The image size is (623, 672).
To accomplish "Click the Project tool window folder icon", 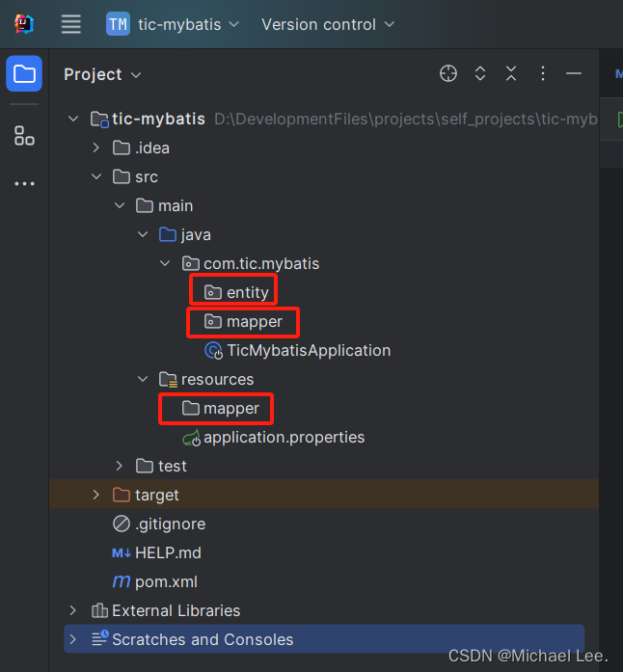I will [x=24, y=73].
